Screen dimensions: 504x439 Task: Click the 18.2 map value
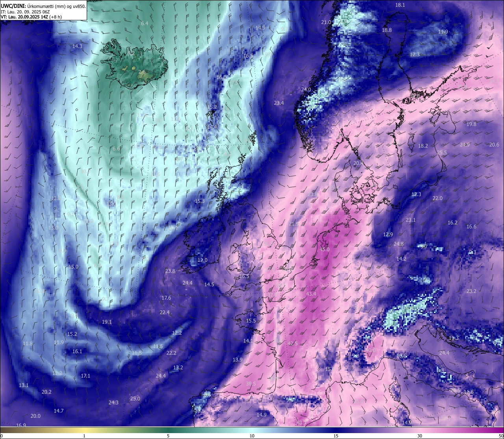coord(423,146)
